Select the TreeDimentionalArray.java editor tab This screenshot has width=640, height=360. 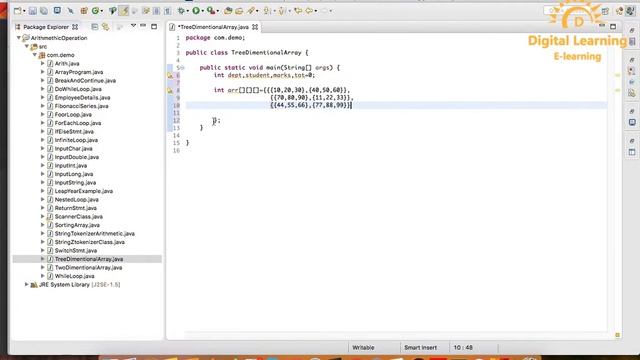[x=213, y=27]
